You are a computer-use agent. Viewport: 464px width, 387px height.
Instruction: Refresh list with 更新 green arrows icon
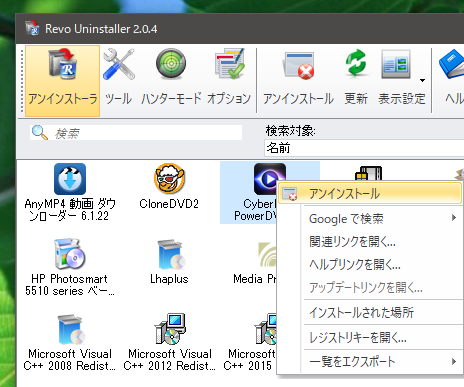tap(356, 63)
